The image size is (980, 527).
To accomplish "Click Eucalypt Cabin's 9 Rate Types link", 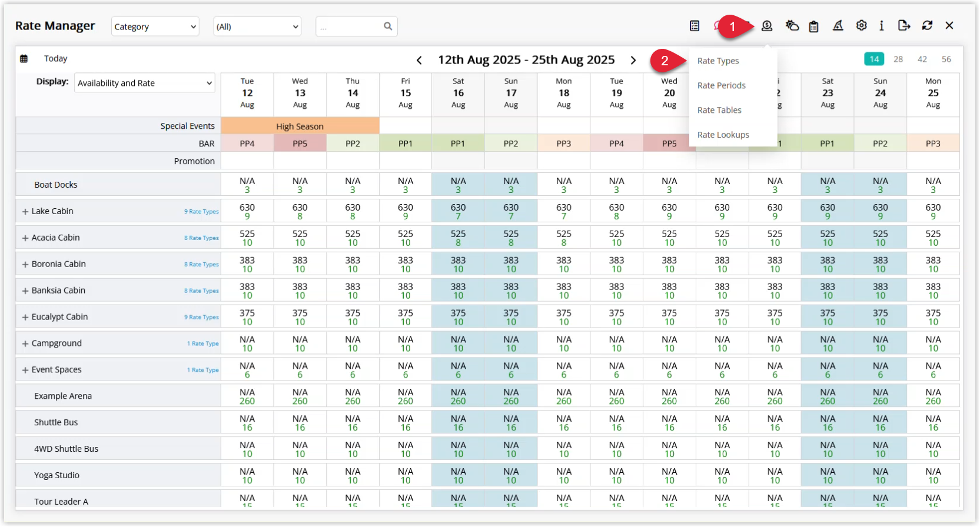I will click(x=201, y=317).
